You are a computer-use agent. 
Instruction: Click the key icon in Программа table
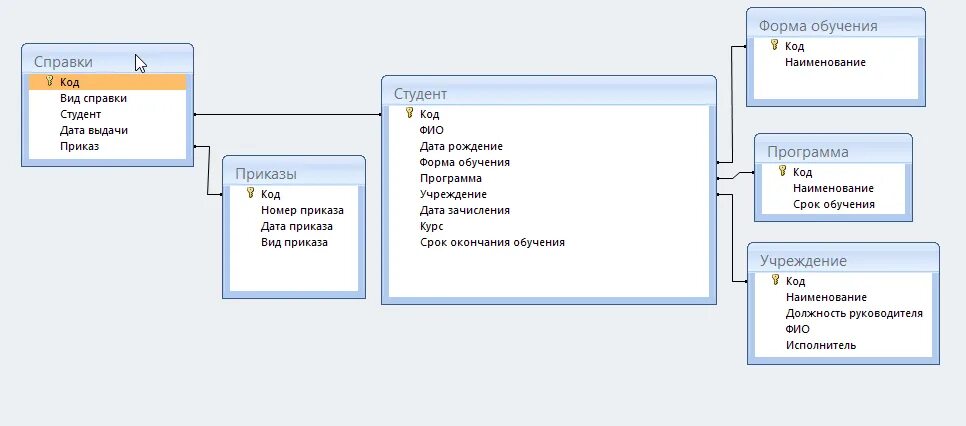[782, 171]
